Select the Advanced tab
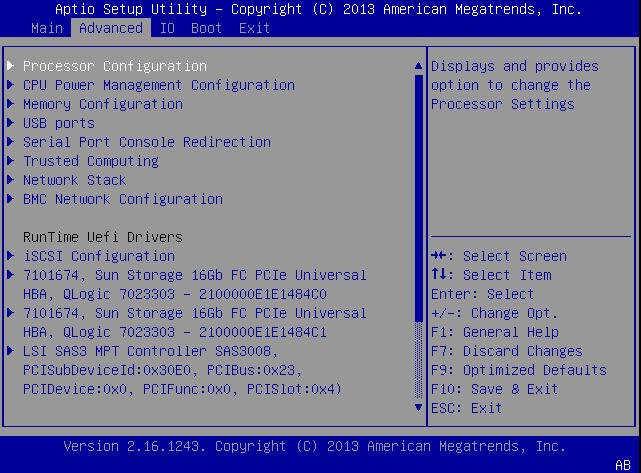641x473 pixels. pyautogui.click(x=111, y=28)
